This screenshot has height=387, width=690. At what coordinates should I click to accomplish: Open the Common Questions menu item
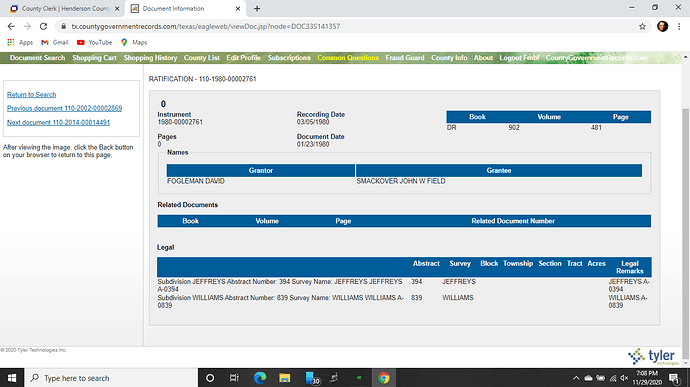348,58
